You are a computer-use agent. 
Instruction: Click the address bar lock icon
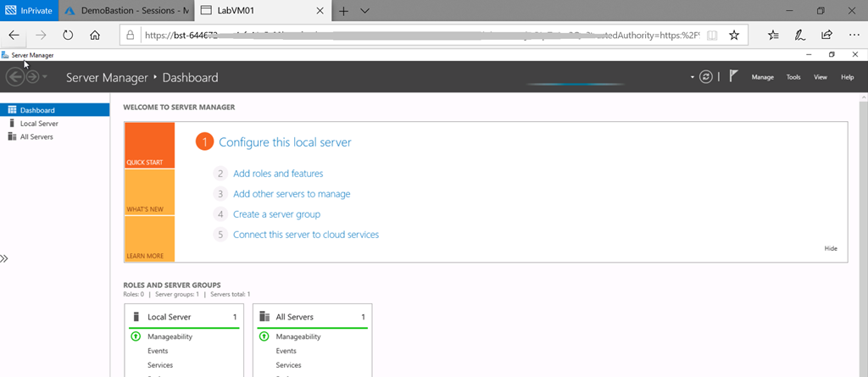tap(131, 35)
